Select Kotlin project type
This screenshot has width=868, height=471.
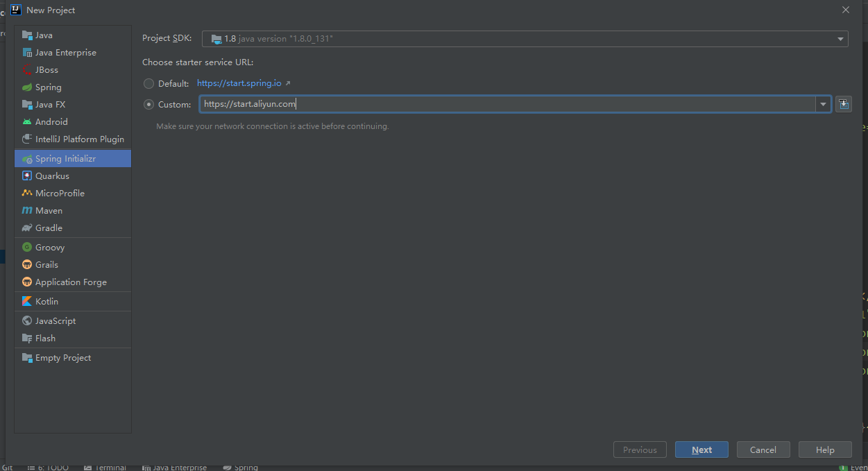pos(73,301)
